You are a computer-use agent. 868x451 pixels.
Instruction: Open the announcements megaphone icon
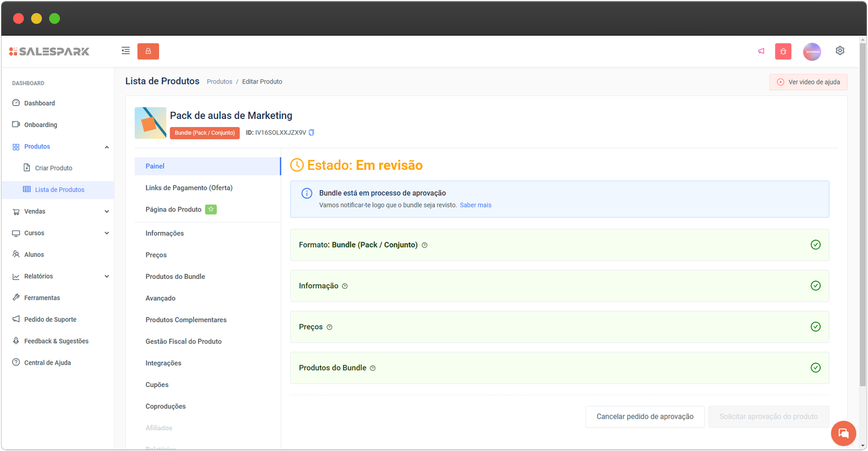tap(761, 51)
